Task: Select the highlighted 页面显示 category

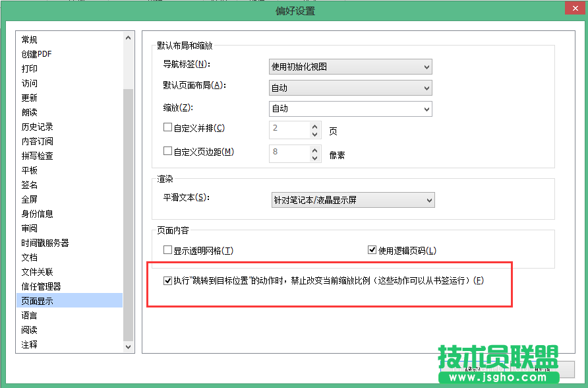Action: (69, 301)
